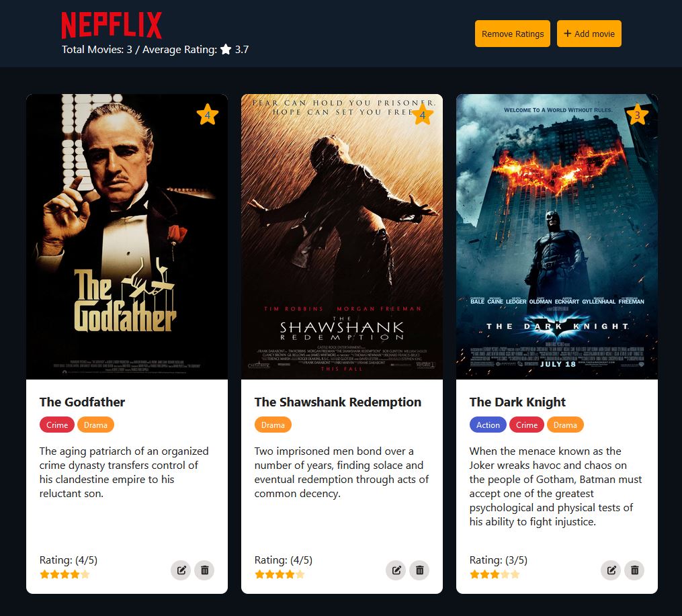Edit The Godfather movie entry
The height and width of the screenshot is (616, 682).
pos(181,570)
